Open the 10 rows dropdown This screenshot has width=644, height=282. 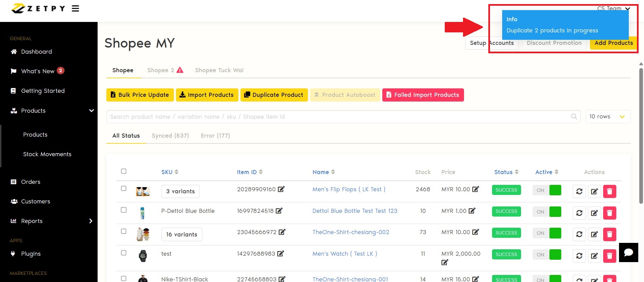(608, 117)
